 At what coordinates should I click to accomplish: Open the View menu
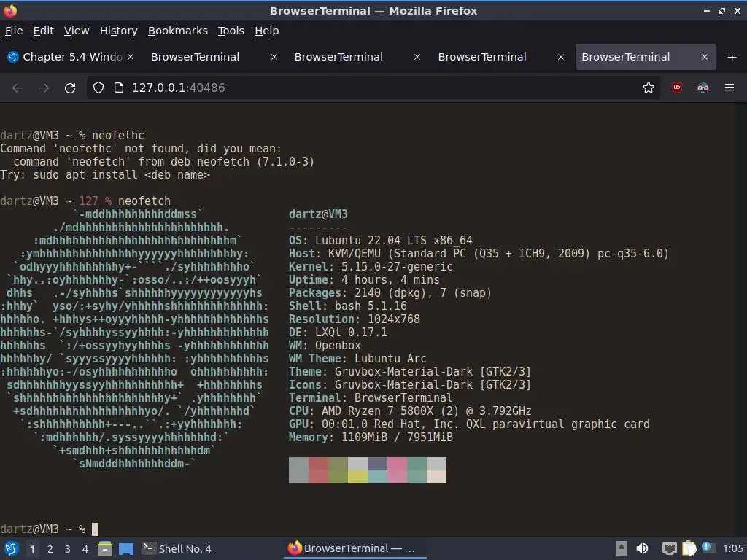77,31
